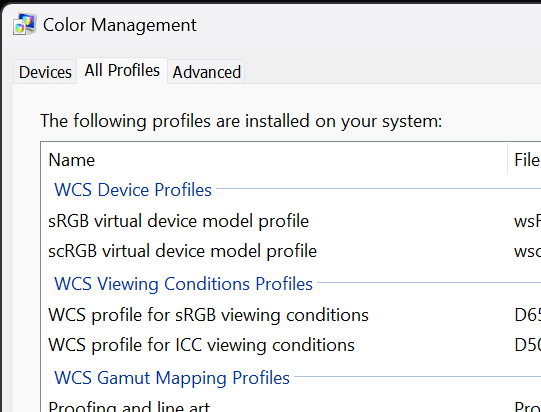This screenshot has height=412, width=541.
Task: Switch to the Devices tab
Action: 45,72
